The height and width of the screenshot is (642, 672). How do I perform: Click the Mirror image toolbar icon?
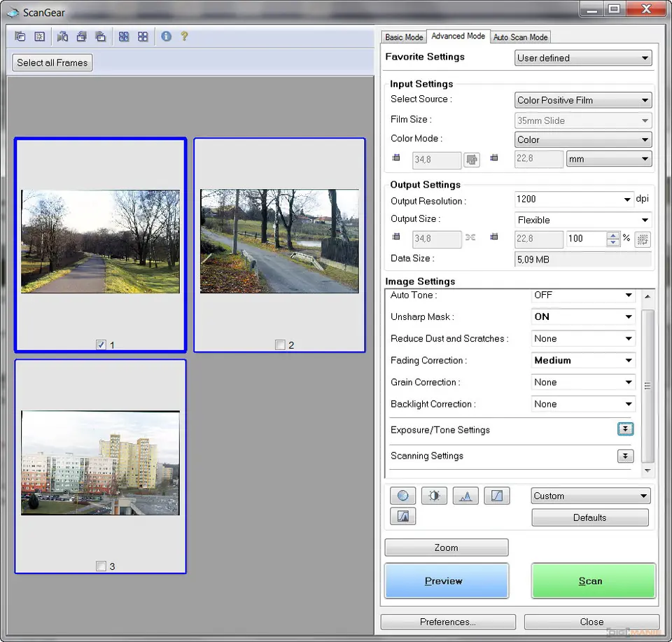tap(63, 36)
